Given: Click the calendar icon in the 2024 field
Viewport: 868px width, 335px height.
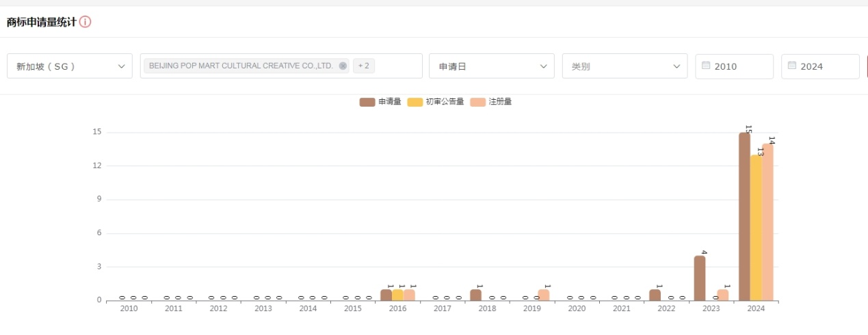Looking at the screenshot, I should pos(792,66).
